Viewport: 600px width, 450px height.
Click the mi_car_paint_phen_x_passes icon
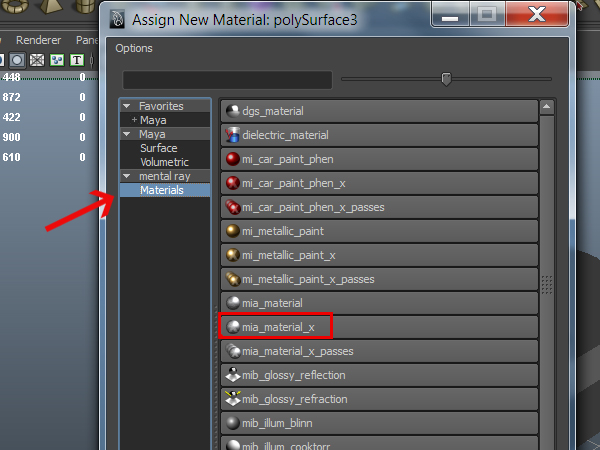click(233, 207)
